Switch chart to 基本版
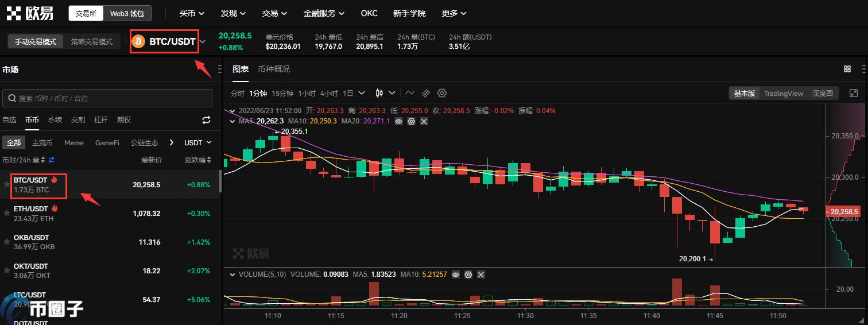Viewport: 868px width, 325px height. 745,93
